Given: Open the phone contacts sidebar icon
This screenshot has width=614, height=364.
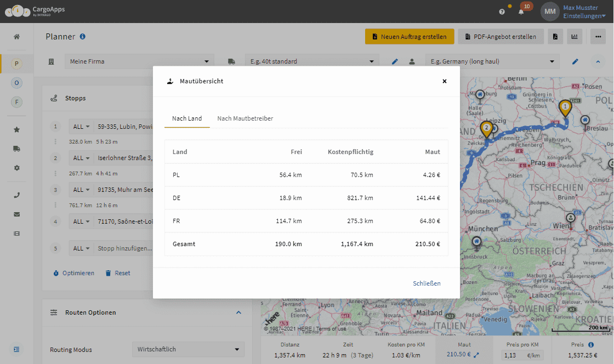Looking at the screenshot, I should click(16, 195).
